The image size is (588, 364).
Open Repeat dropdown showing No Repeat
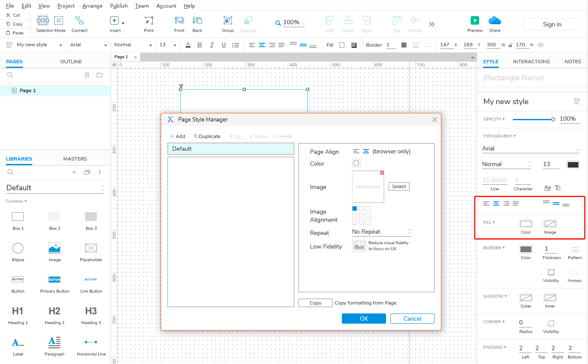coord(382,232)
